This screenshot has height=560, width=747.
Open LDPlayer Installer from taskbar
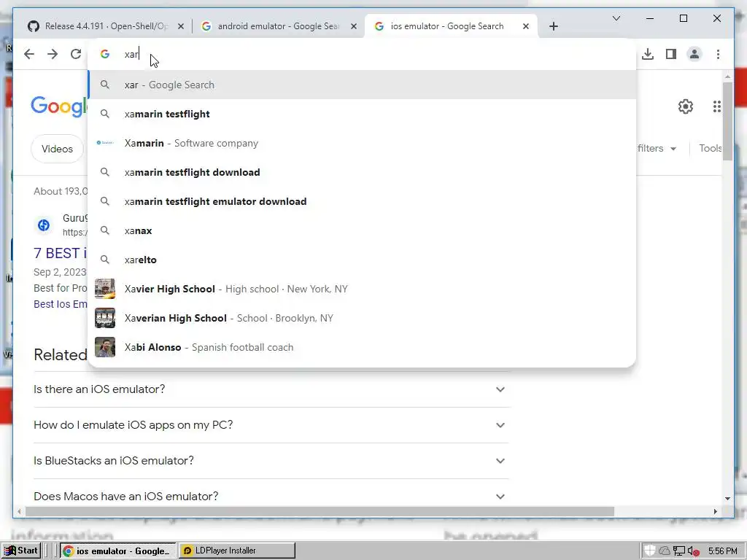[237, 551]
